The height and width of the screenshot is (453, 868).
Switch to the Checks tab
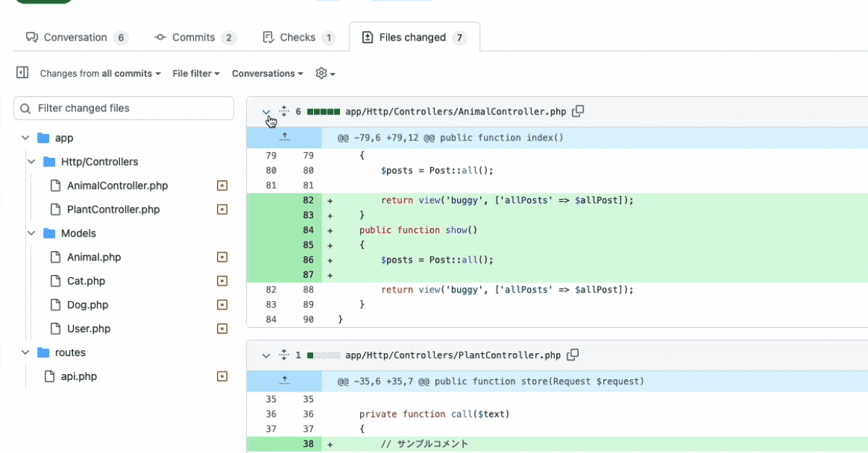(x=299, y=38)
